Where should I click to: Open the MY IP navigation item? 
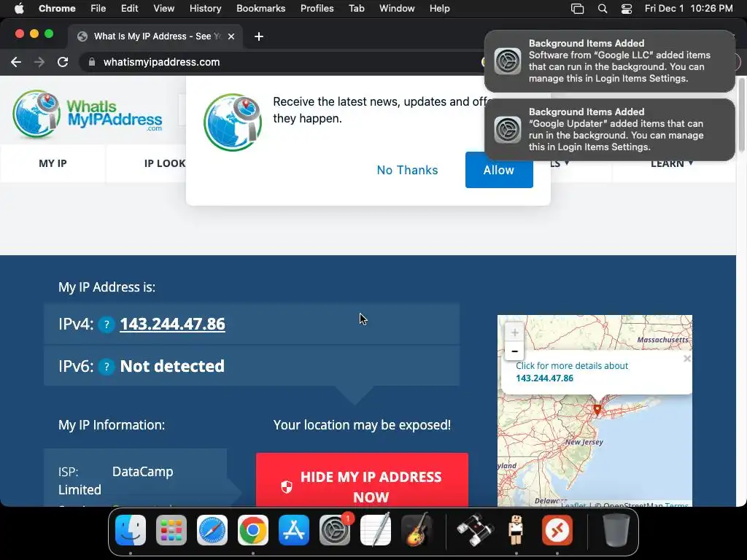pyautogui.click(x=53, y=163)
